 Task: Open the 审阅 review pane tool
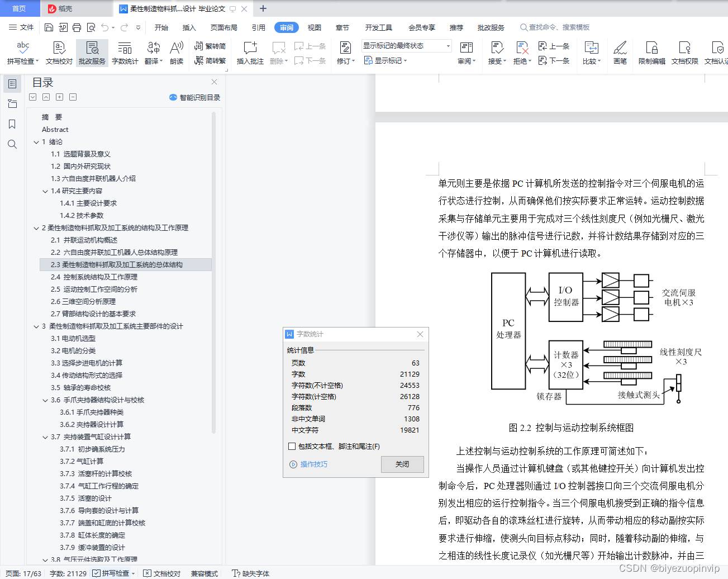pyautogui.click(x=467, y=53)
